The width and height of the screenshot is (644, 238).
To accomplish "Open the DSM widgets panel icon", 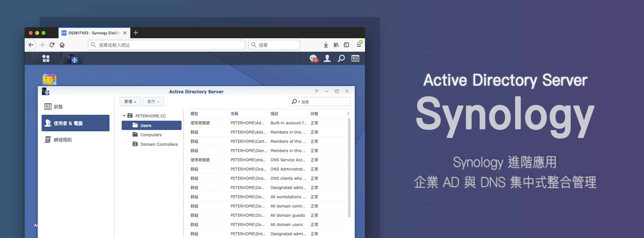I will 355,59.
